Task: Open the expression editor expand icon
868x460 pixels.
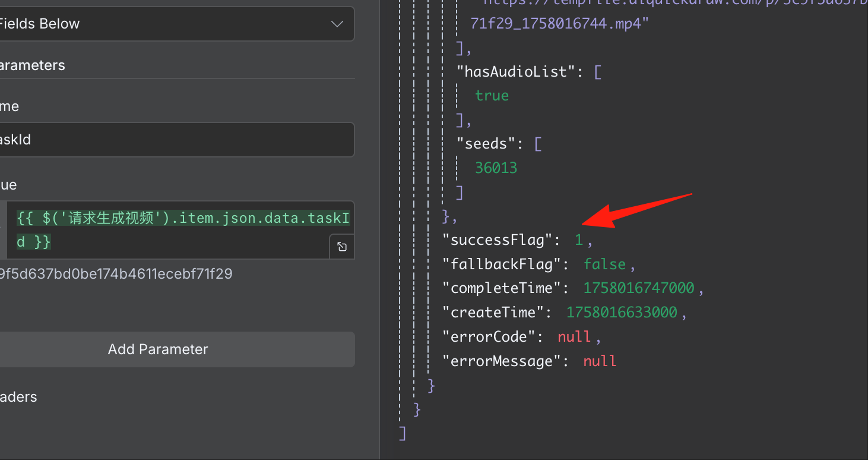Action: point(342,247)
